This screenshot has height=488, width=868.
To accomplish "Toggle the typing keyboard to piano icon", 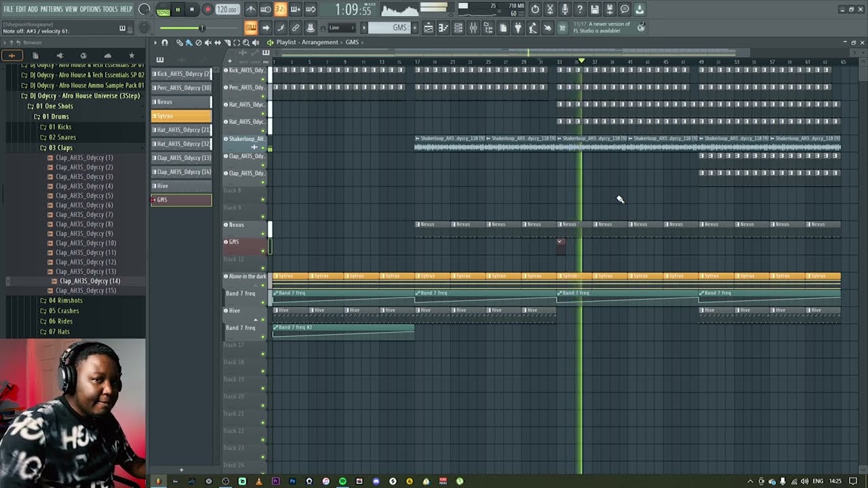I will tap(251, 28).
